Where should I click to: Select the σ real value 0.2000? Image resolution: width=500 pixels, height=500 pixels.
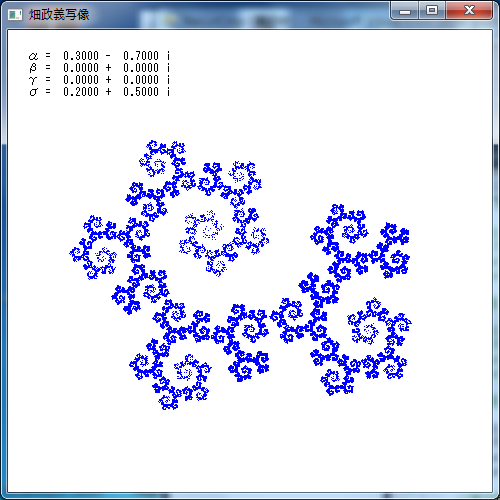[x=81, y=92]
